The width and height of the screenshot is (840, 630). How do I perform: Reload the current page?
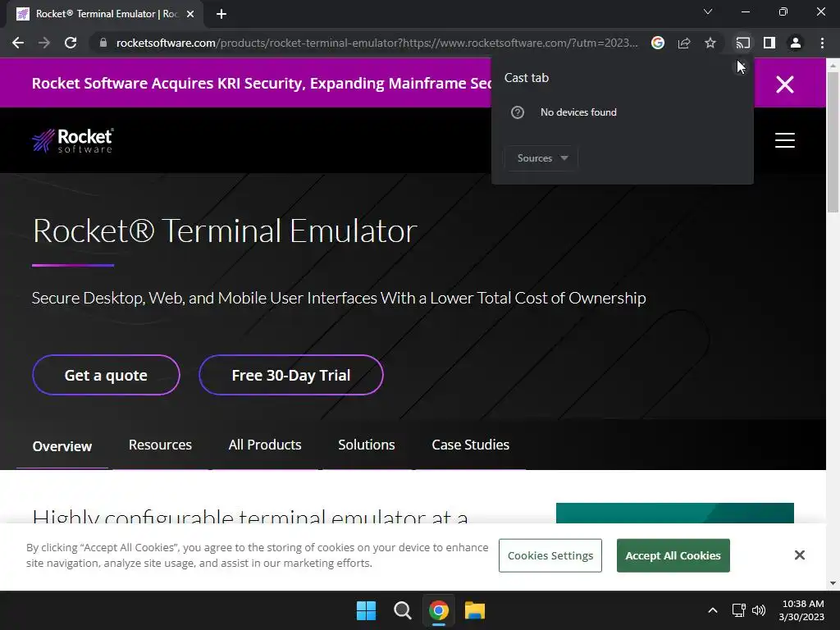point(71,43)
